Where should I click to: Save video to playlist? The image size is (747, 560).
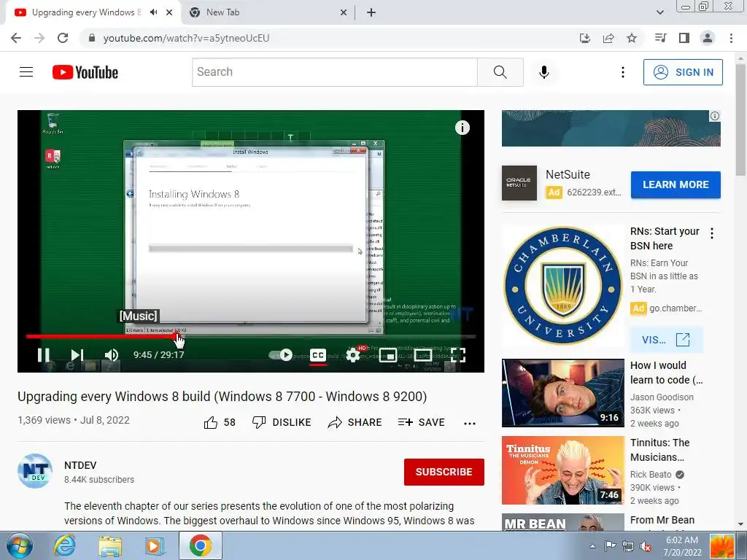[421, 422]
